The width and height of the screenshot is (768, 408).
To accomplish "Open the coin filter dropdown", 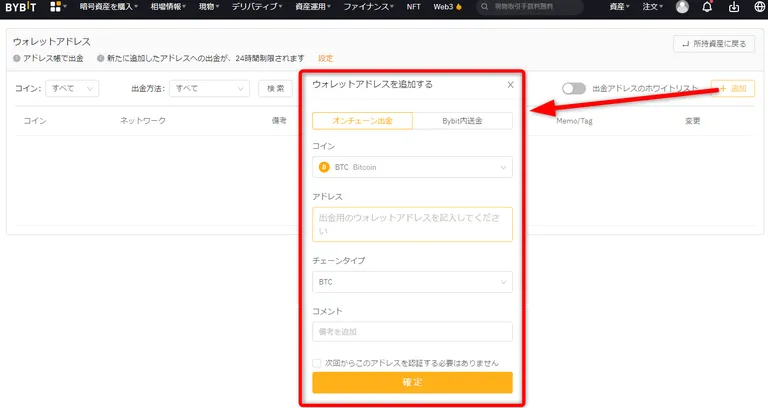I will [x=72, y=89].
